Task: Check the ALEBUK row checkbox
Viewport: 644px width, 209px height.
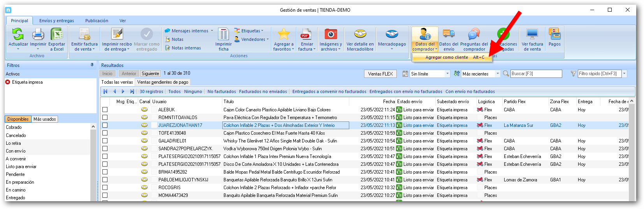Action: (x=105, y=110)
